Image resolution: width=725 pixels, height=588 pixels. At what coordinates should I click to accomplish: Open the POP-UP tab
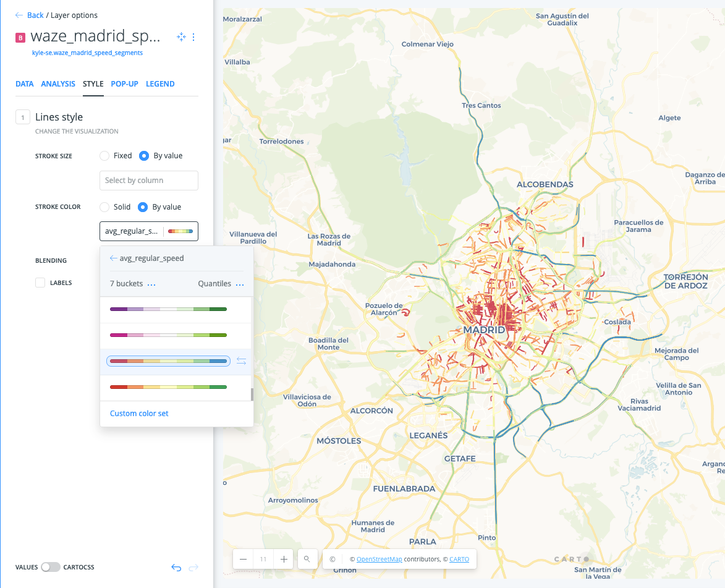pos(125,83)
